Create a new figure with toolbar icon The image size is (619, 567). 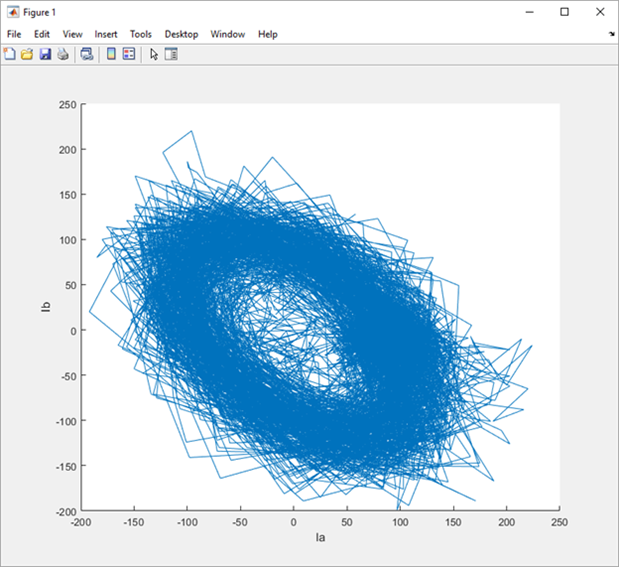[x=9, y=54]
